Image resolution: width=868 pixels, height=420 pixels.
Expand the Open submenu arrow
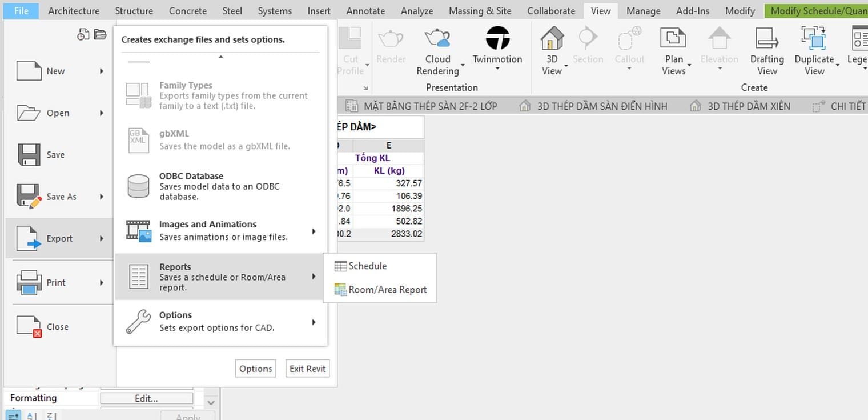pyautogui.click(x=102, y=113)
